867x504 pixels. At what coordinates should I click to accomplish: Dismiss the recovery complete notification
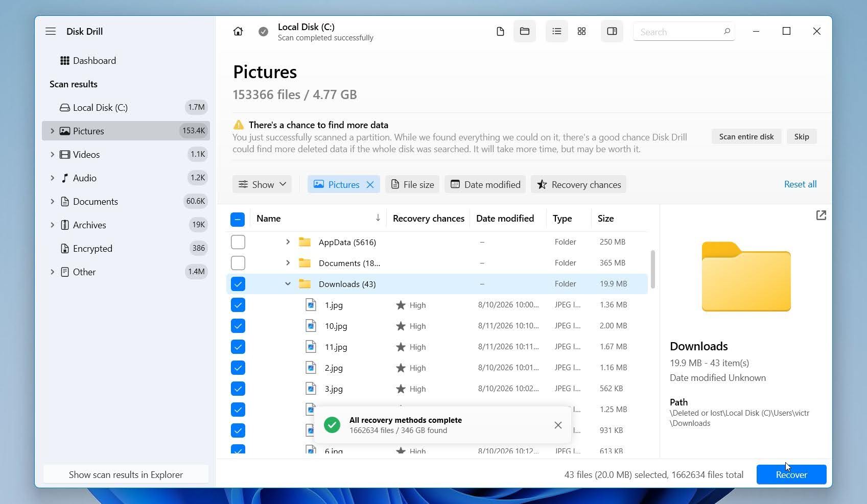[x=558, y=425]
